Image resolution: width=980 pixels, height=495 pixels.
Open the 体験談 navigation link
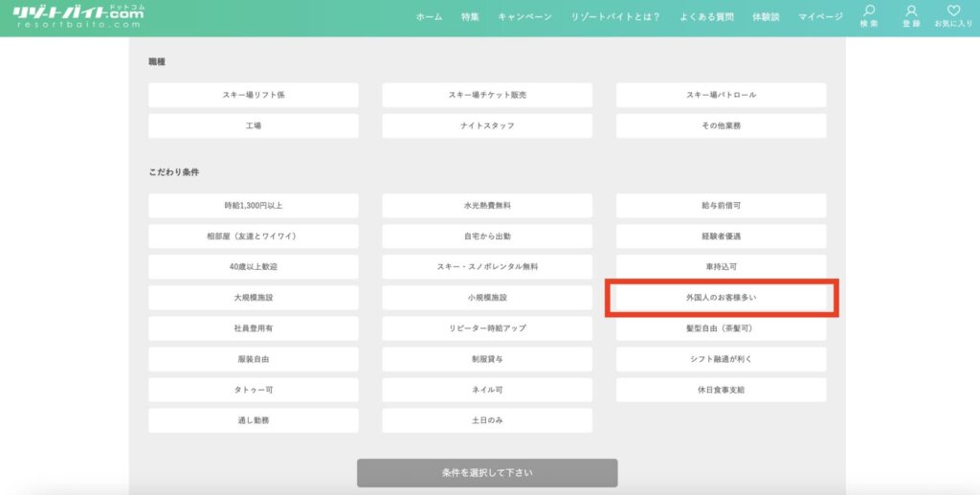coord(766,17)
